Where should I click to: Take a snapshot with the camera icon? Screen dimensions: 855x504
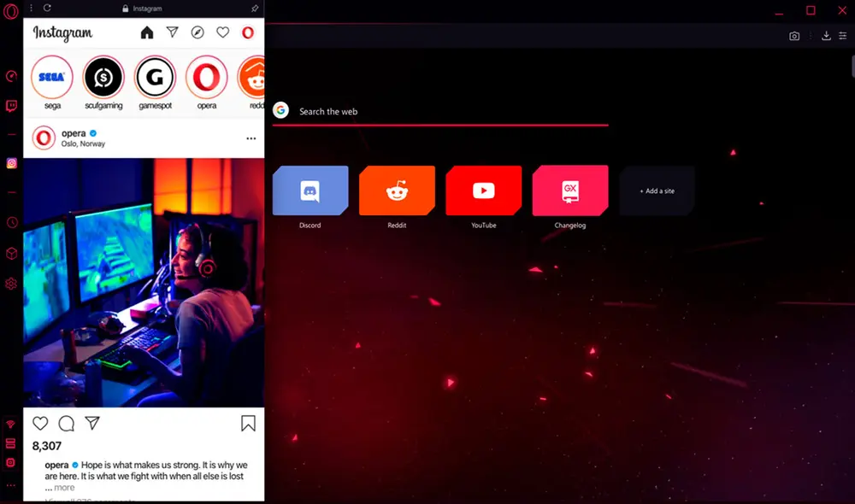794,36
